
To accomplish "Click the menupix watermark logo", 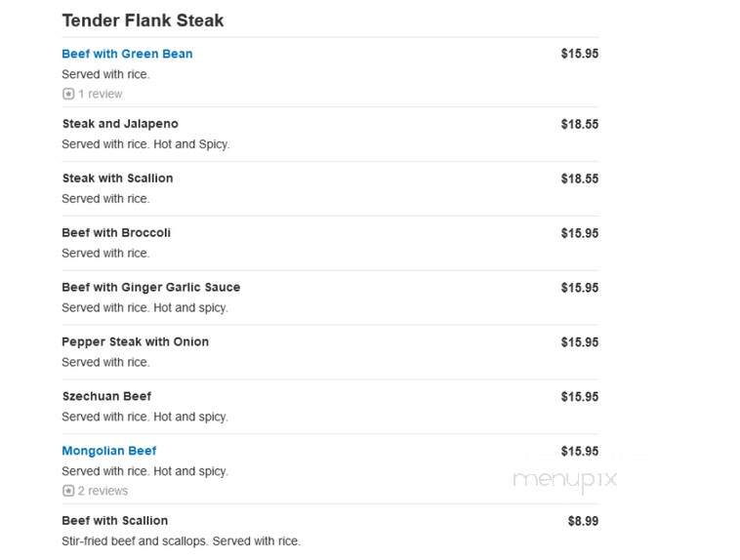I will (565, 479).
